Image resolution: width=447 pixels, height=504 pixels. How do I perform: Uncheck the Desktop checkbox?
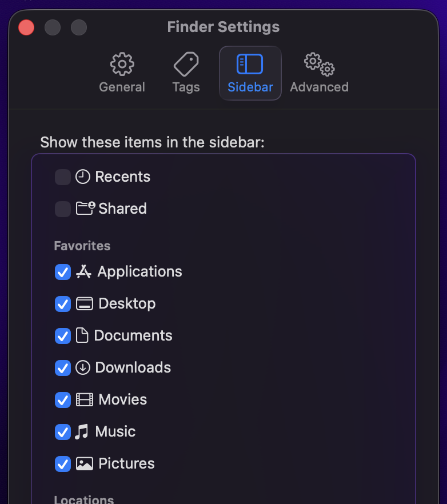63,304
